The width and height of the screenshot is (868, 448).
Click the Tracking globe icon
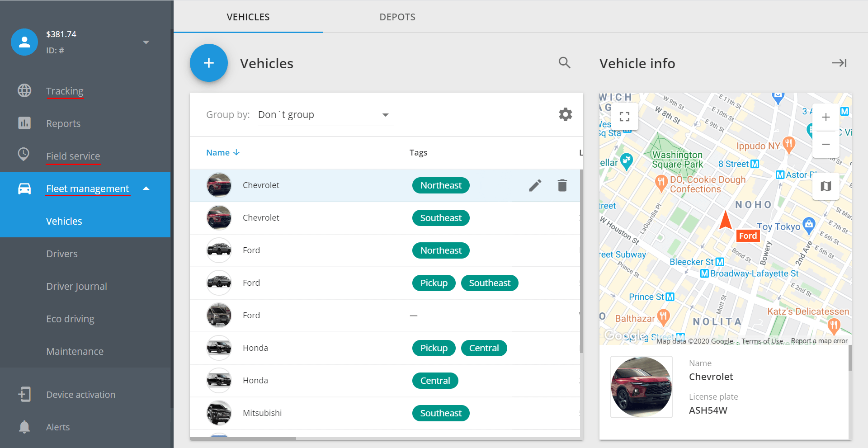24,90
